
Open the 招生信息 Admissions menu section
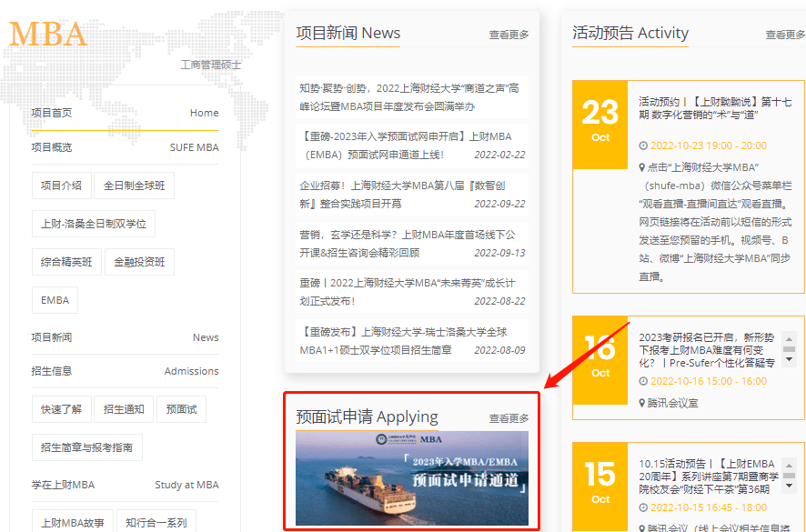click(55, 371)
